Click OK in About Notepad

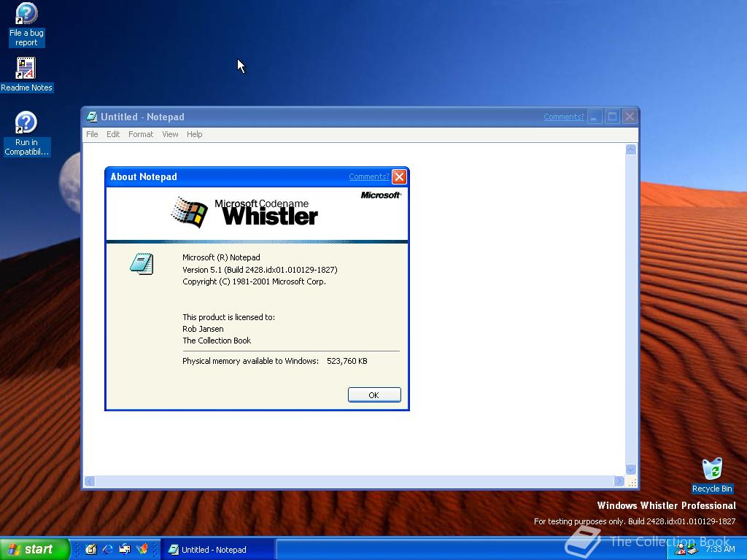[374, 394]
